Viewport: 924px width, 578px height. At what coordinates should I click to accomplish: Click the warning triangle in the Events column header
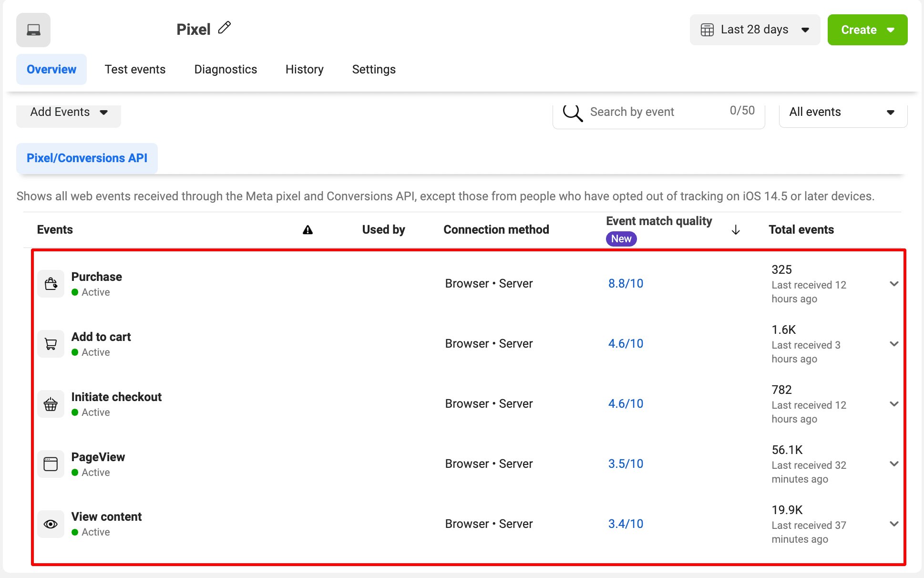point(308,229)
